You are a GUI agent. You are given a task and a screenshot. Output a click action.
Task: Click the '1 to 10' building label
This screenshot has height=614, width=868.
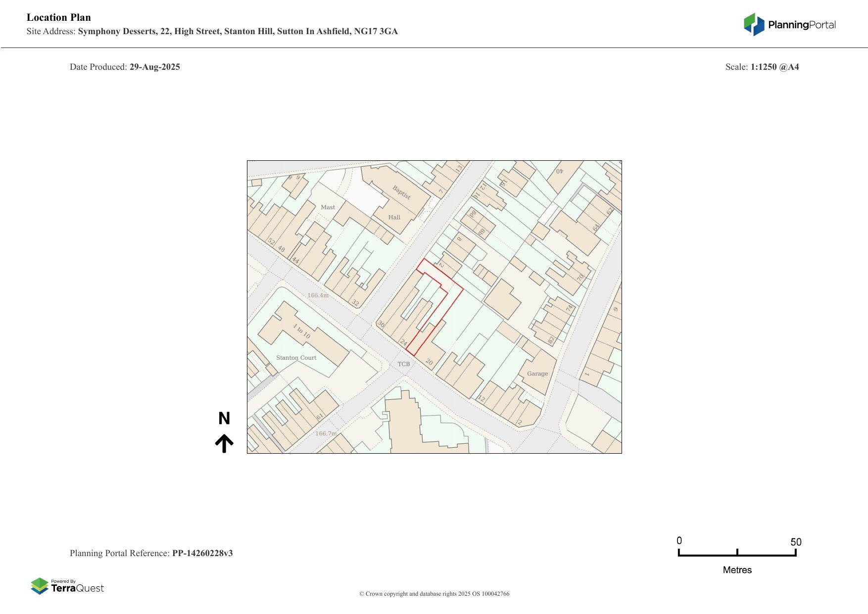[301, 331]
